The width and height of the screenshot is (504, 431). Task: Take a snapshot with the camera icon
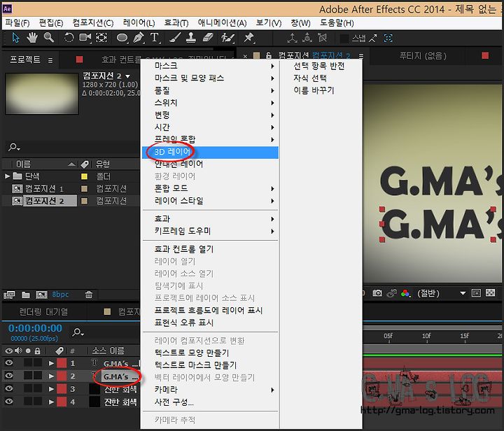[x=377, y=293]
